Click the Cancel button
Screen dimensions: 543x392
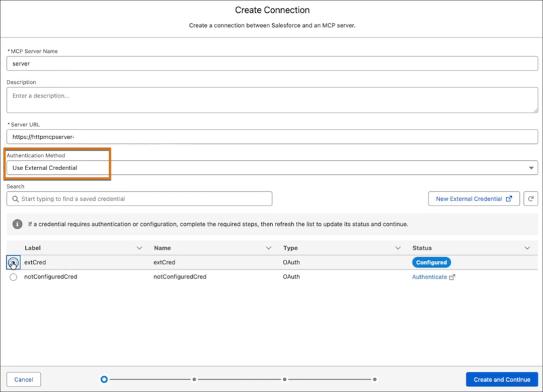[x=24, y=380]
